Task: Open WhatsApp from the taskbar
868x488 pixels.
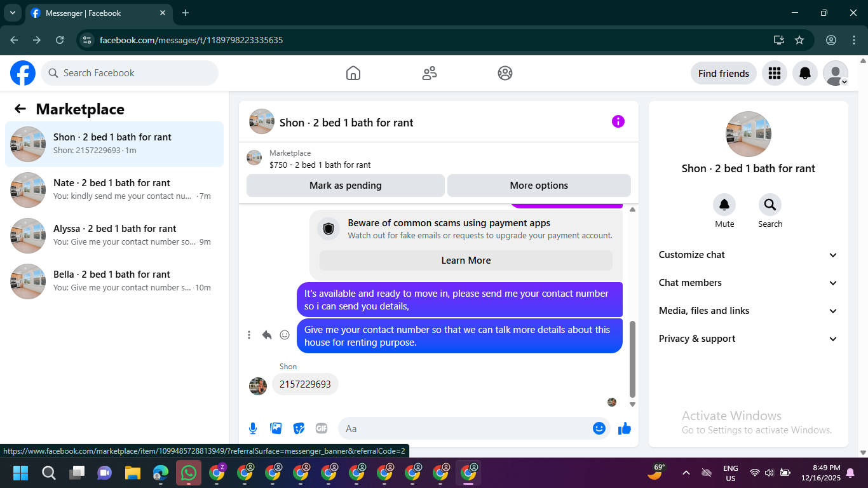Action: click(x=189, y=473)
